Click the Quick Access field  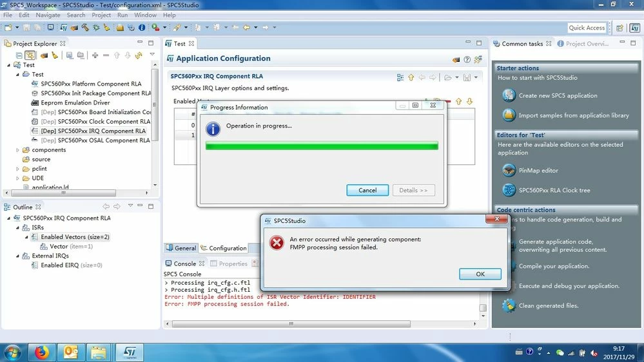587,28
